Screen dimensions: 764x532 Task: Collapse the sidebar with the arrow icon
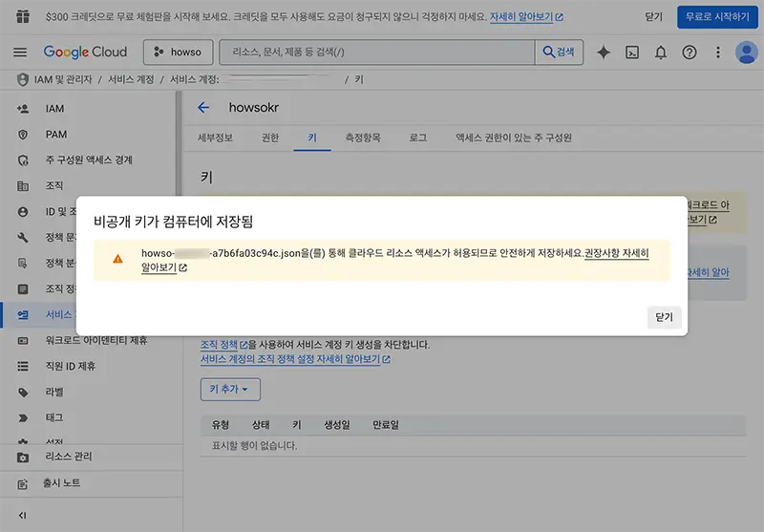click(x=22, y=516)
